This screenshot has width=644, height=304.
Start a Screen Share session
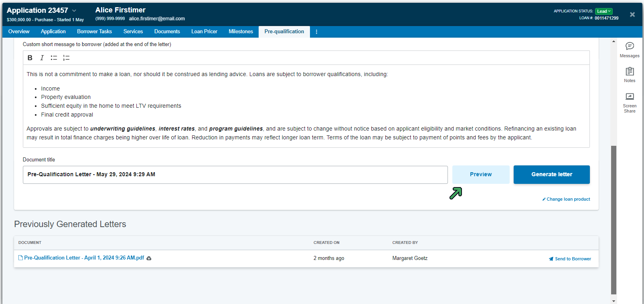(x=630, y=103)
